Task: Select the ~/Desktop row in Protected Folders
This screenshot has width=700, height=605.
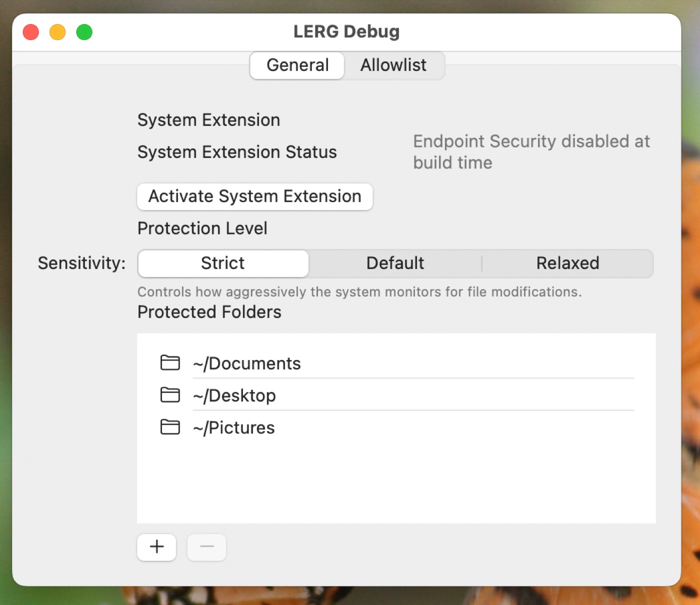Action: coord(350,395)
